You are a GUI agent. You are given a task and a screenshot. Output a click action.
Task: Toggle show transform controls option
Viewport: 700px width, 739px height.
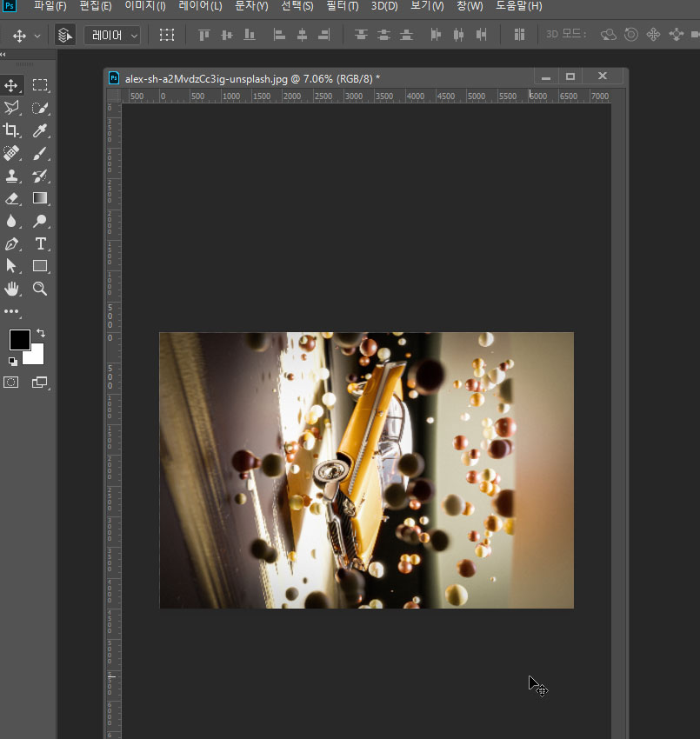[167, 35]
